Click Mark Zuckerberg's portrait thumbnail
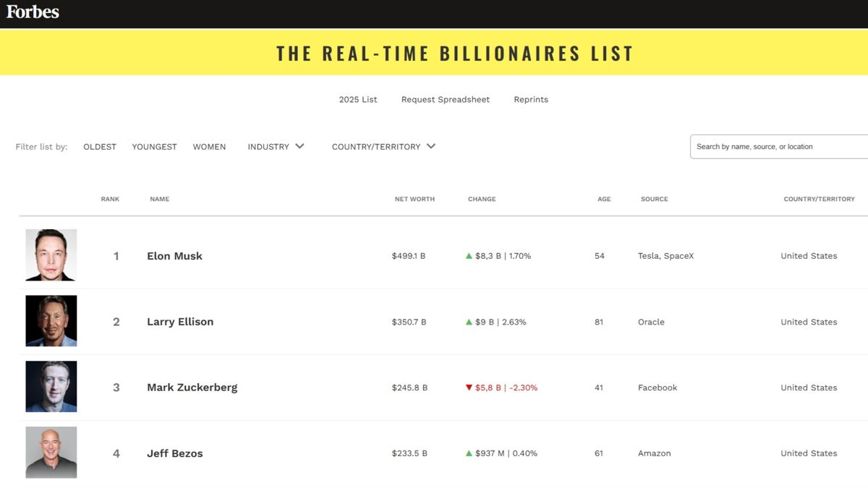 [x=51, y=387]
